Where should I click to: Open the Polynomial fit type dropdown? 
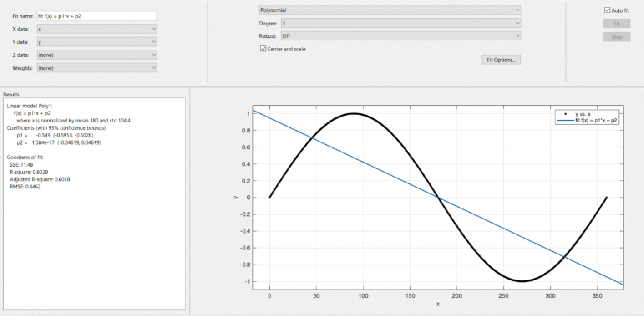point(389,10)
